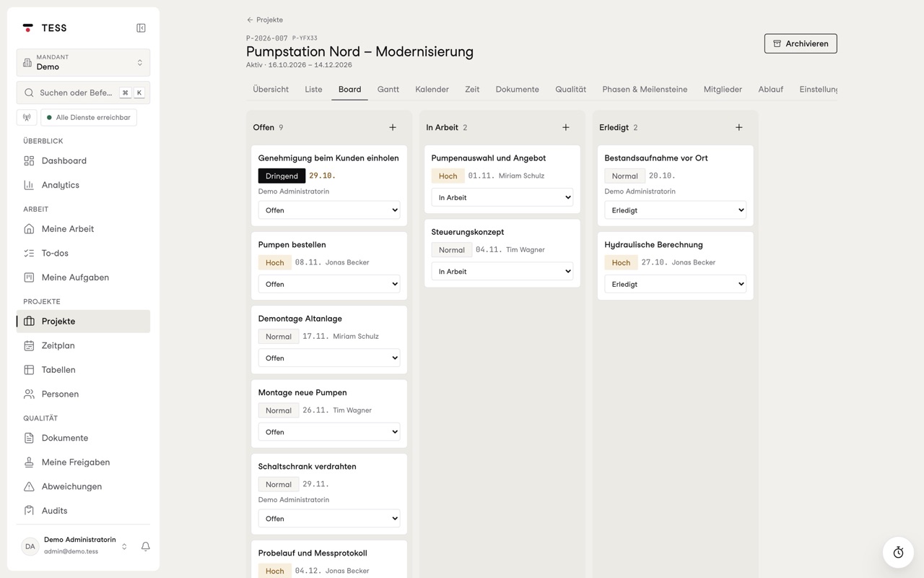Switch to the Liste tab
Image resolution: width=924 pixels, height=578 pixels.
pyautogui.click(x=313, y=90)
